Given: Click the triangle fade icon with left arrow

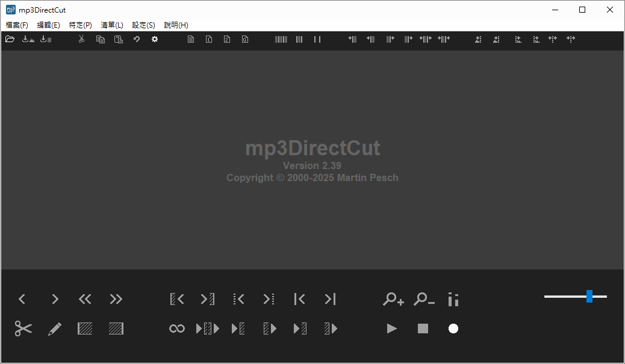Looking at the screenshot, I should click(478, 39).
